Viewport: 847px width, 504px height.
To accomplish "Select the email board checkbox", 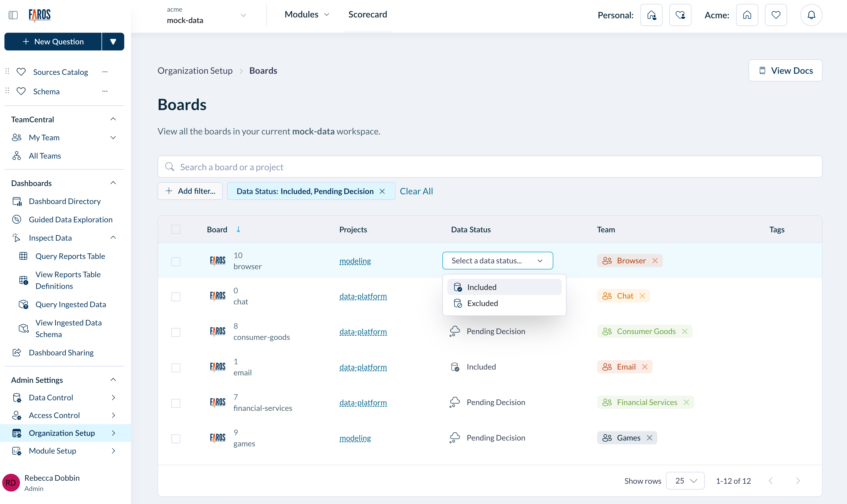I will click(x=176, y=368).
